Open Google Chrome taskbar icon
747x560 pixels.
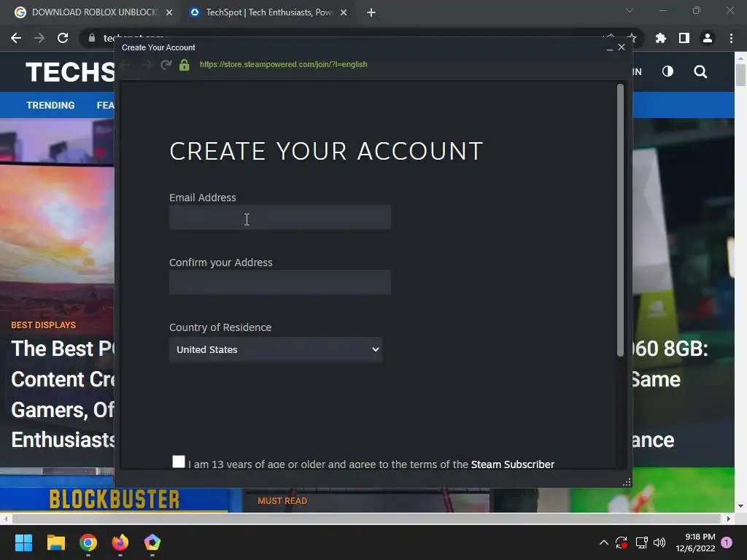88,542
